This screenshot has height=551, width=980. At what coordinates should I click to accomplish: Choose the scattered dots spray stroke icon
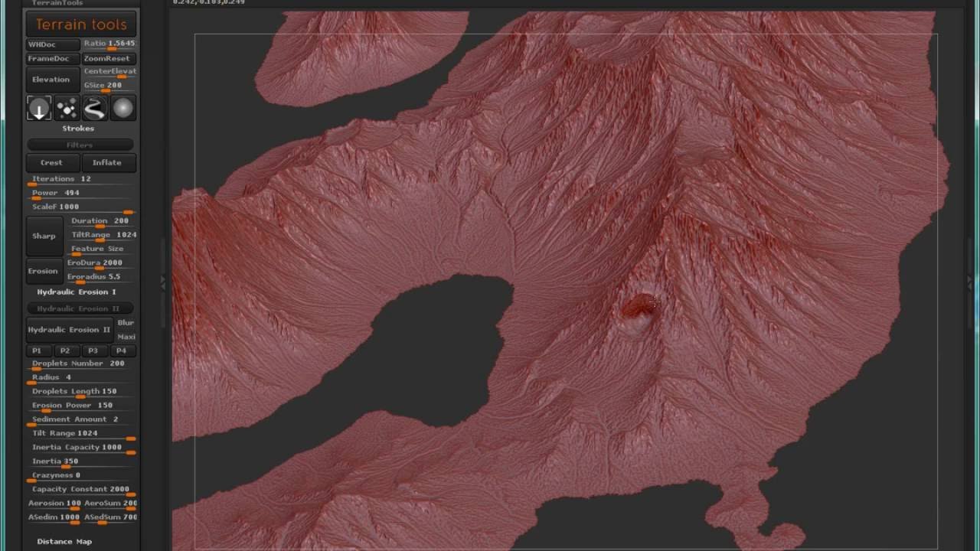click(x=67, y=109)
